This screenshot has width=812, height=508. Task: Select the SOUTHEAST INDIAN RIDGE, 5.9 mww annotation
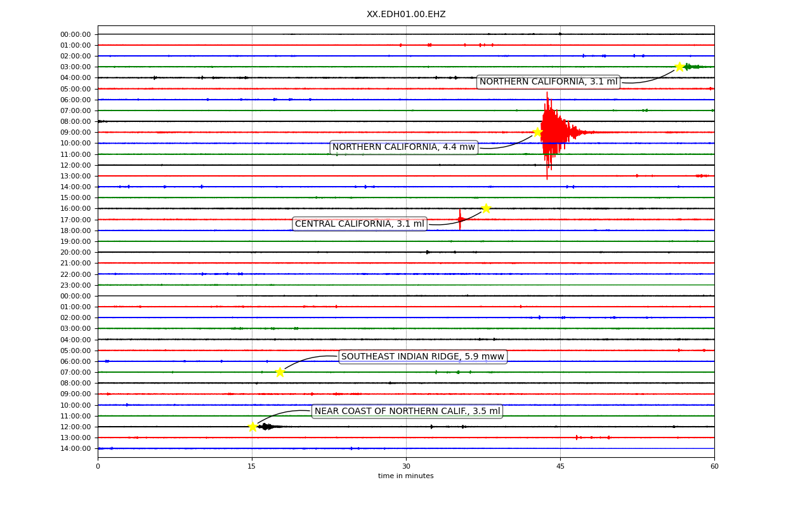[422, 356]
